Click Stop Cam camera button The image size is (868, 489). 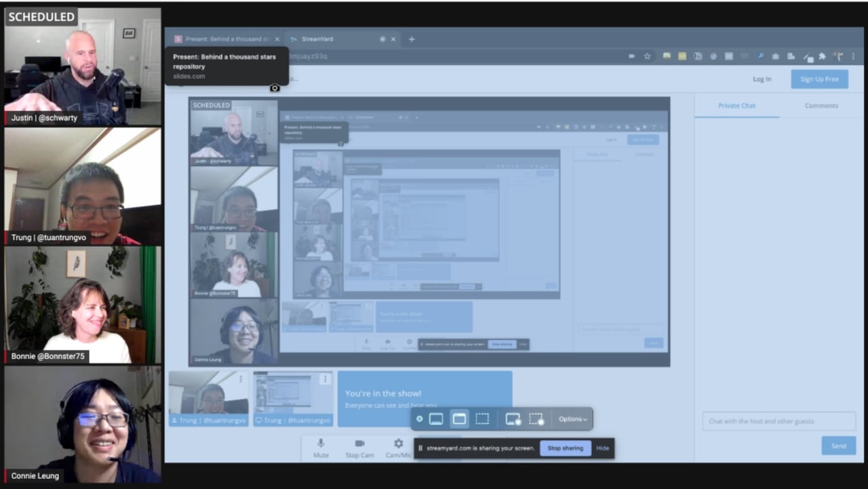tap(360, 448)
